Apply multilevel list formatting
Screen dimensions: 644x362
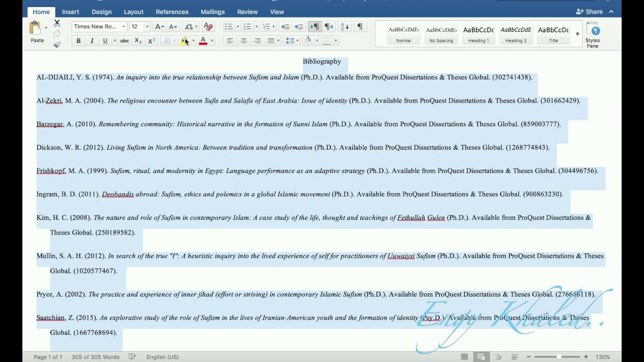pyautogui.click(x=266, y=27)
